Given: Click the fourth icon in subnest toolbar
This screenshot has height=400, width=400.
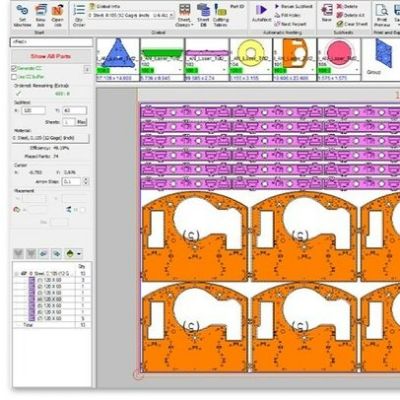Looking at the screenshot, I should pyautogui.click(x=56, y=254).
